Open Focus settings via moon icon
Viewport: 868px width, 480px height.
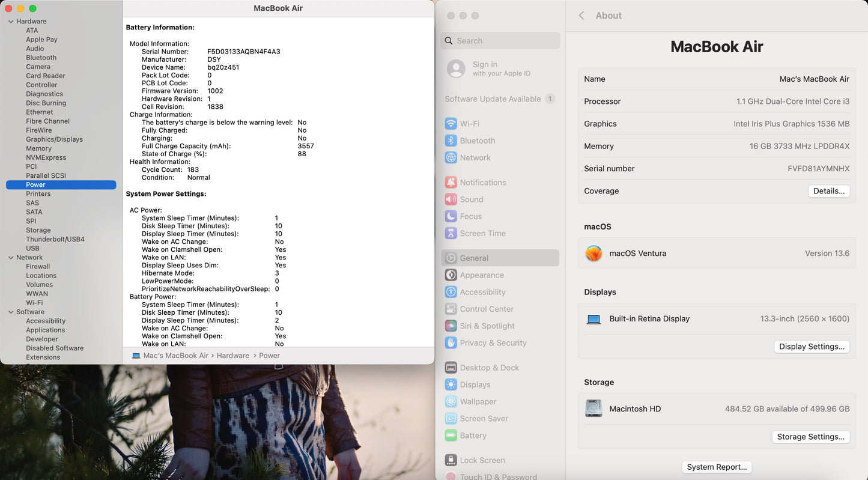point(451,216)
